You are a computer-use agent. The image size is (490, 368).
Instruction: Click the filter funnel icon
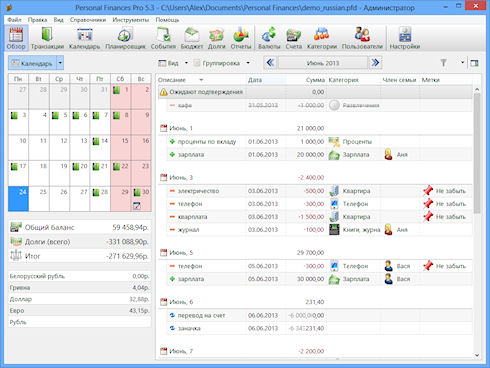[443, 63]
